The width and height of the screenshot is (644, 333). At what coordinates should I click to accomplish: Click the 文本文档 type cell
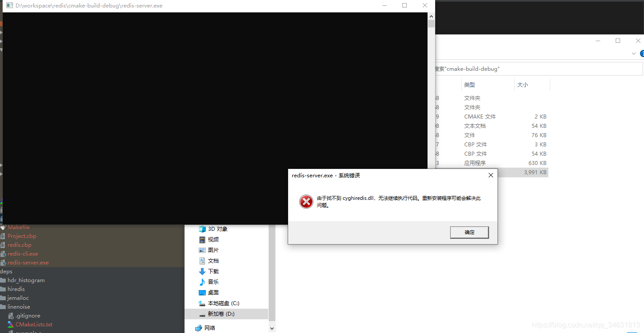point(474,126)
